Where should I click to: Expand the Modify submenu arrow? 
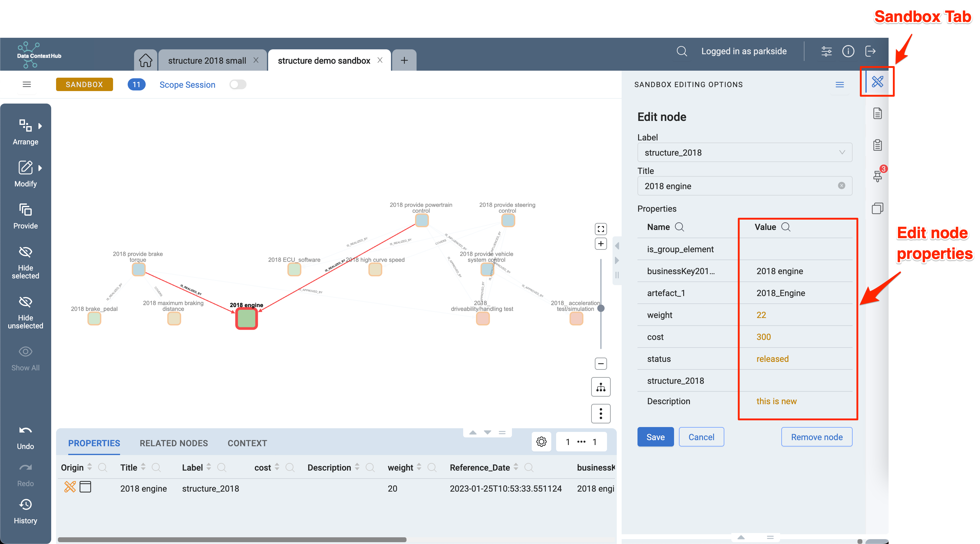[x=40, y=168]
